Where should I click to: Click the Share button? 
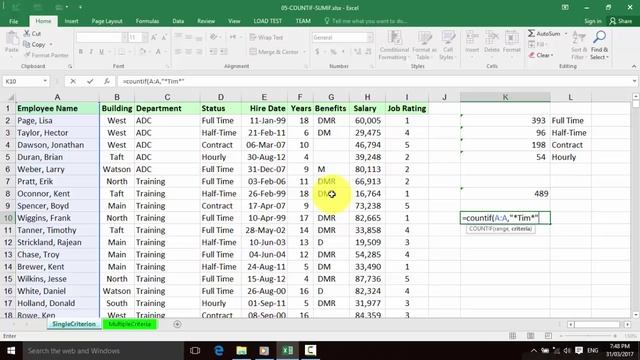coord(620,21)
